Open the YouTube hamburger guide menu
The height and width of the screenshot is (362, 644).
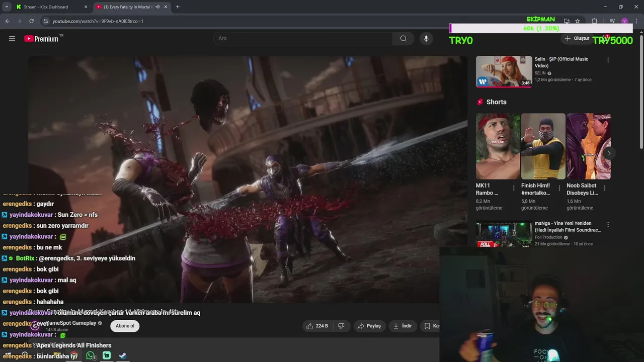click(12, 38)
